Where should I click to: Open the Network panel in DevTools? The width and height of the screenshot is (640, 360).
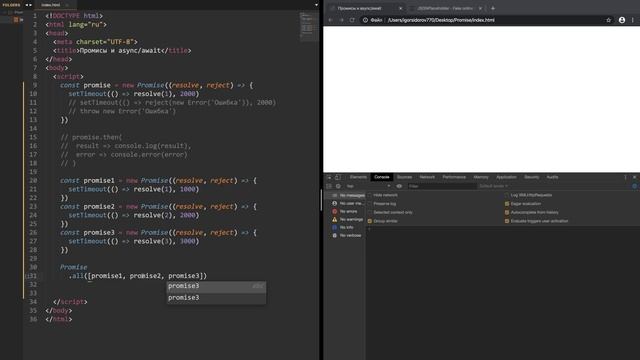427,177
